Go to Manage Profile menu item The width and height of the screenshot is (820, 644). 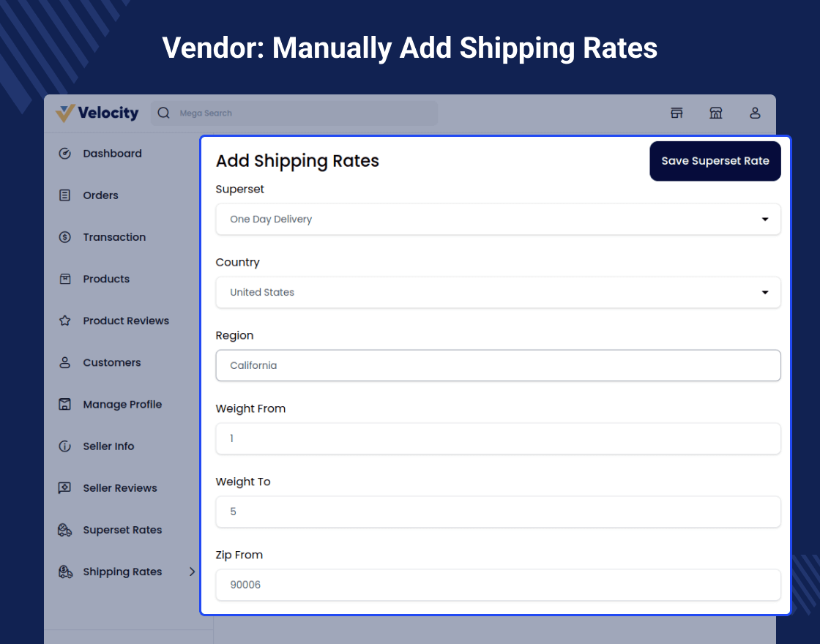(122, 404)
